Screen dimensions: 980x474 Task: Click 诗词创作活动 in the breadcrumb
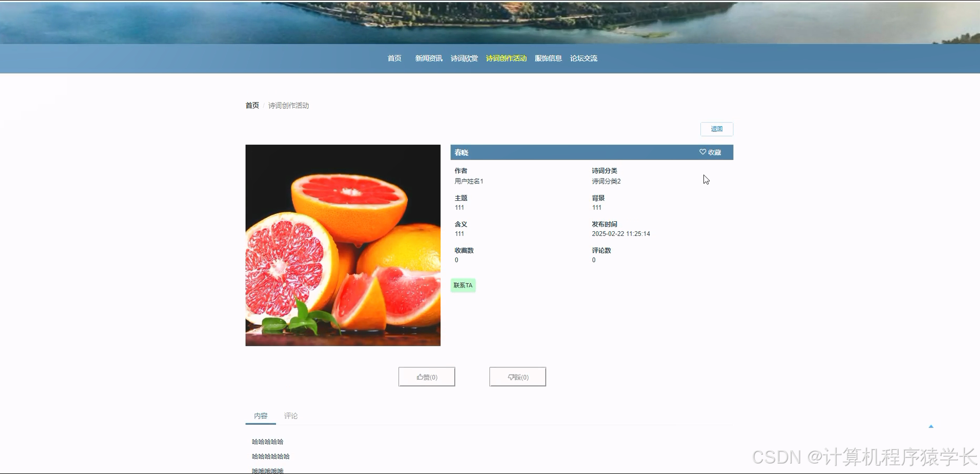point(288,106)
